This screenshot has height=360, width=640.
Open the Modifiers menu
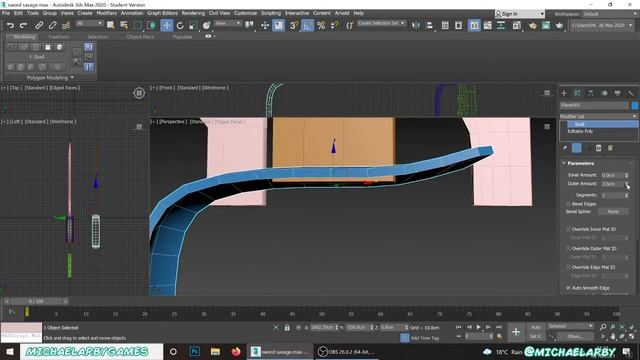107,13
